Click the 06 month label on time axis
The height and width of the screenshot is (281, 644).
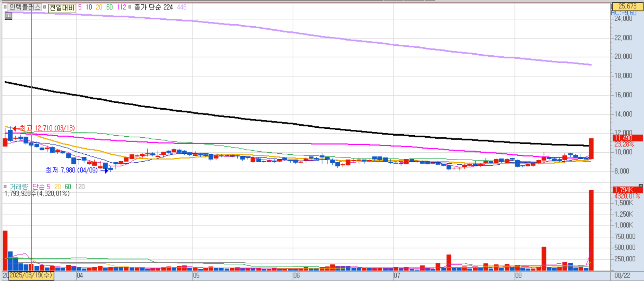click(x=297, y=275)
